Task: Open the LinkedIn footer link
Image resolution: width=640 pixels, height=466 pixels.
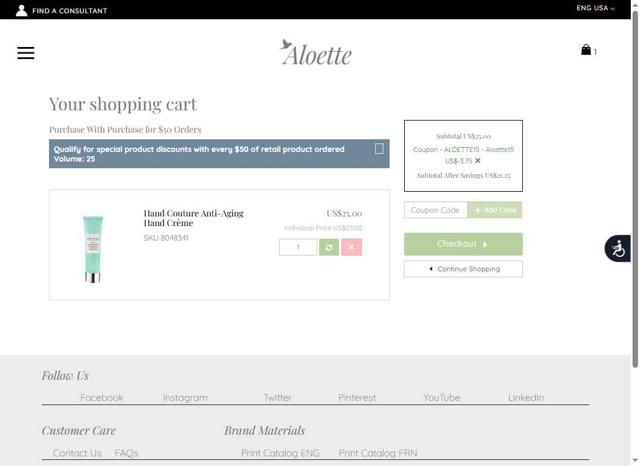Action: click(x=526, y=397)
